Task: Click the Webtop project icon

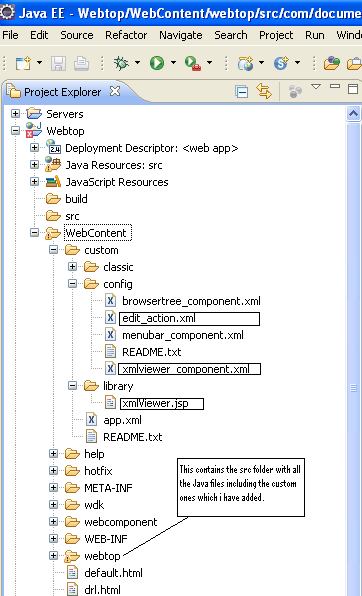Action: (33, 130)
